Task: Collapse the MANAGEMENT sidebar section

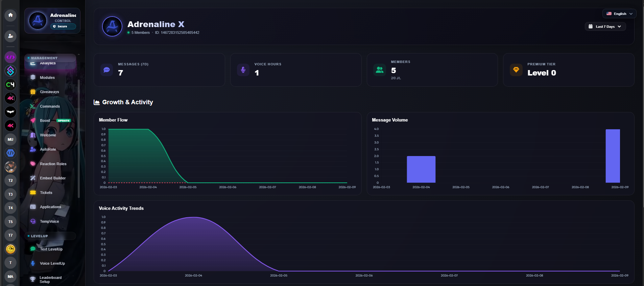Action: click(50, 58)
